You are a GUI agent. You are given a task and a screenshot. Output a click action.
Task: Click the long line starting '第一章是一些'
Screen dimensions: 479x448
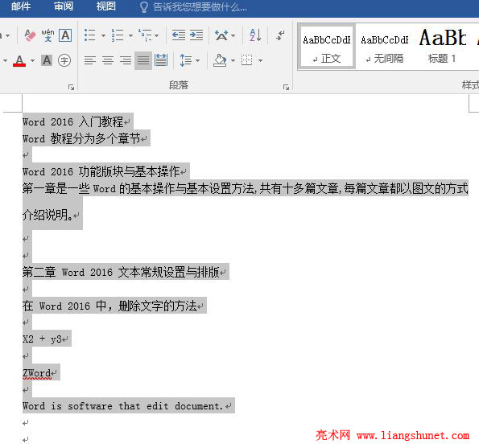click(x=246, y=188)
